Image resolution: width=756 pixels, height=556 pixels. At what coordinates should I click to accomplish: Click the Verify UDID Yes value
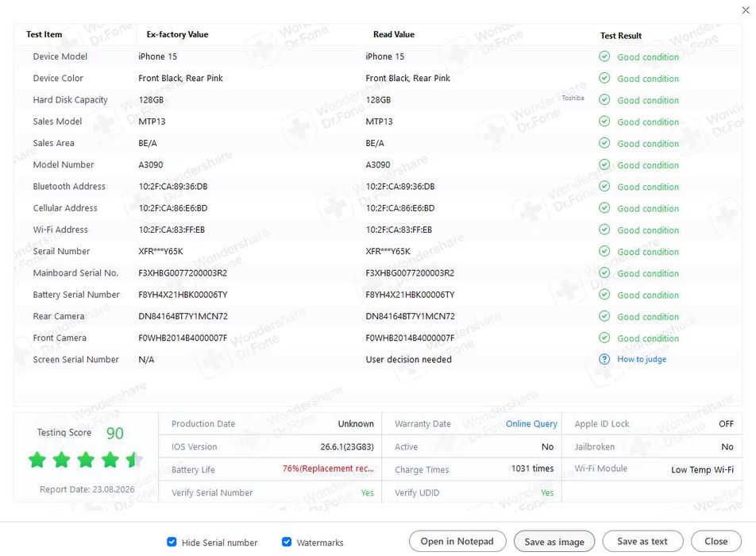coord(547,492)
